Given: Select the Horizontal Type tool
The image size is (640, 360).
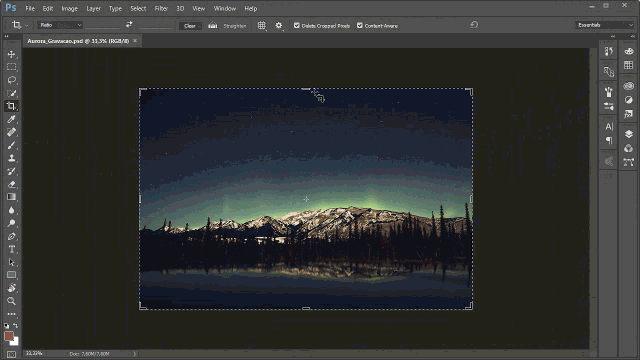Looking at the screenshot, I should (11, 249).
